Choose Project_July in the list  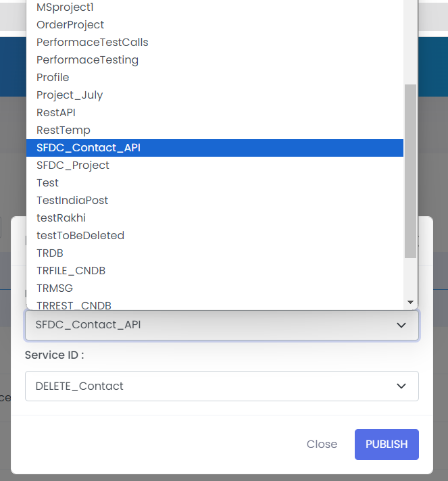point(215,95)
